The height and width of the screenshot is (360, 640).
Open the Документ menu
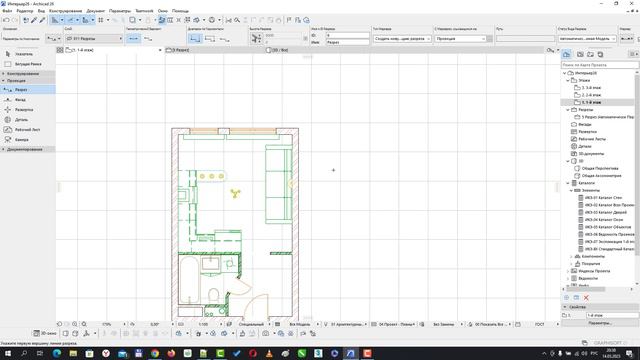pyautogui.click(x=96, y=11)
